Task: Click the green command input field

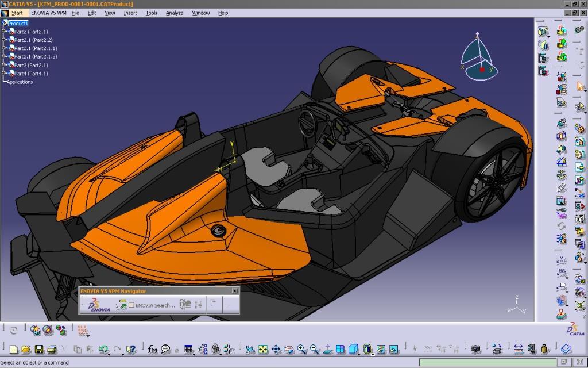Action: (x=486, y=362)
